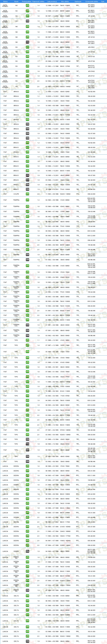Select the 175_ body code cell
Screen dimensions: 107x644
(x=78, y=194)
